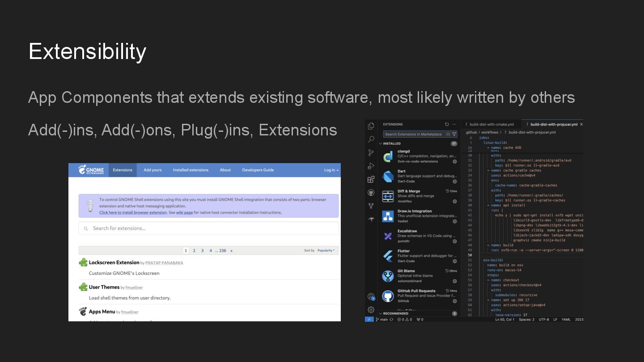This screenshot has width=644, height=362.
Task: Open the GitHub view in the activity bar
Action: click(x=371, y=193)
